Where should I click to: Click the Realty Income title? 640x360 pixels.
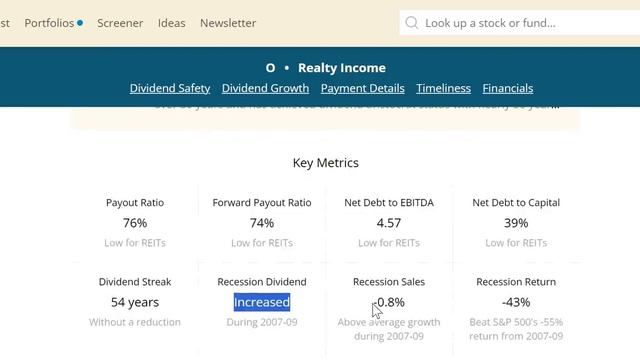[x=342, y=68]
